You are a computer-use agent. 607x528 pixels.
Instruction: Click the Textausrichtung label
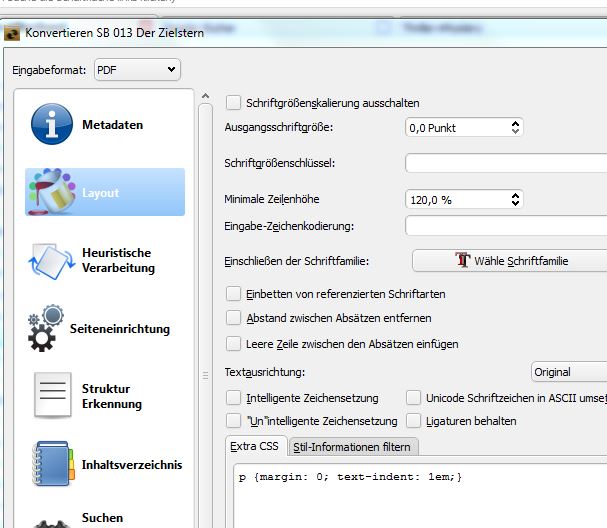coord(265,372)
